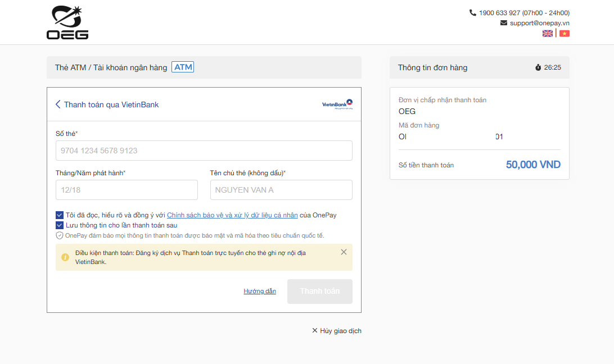
Task: Focus the 'Tháng/Năm phát hành' date field
Action: click(127, 190)
